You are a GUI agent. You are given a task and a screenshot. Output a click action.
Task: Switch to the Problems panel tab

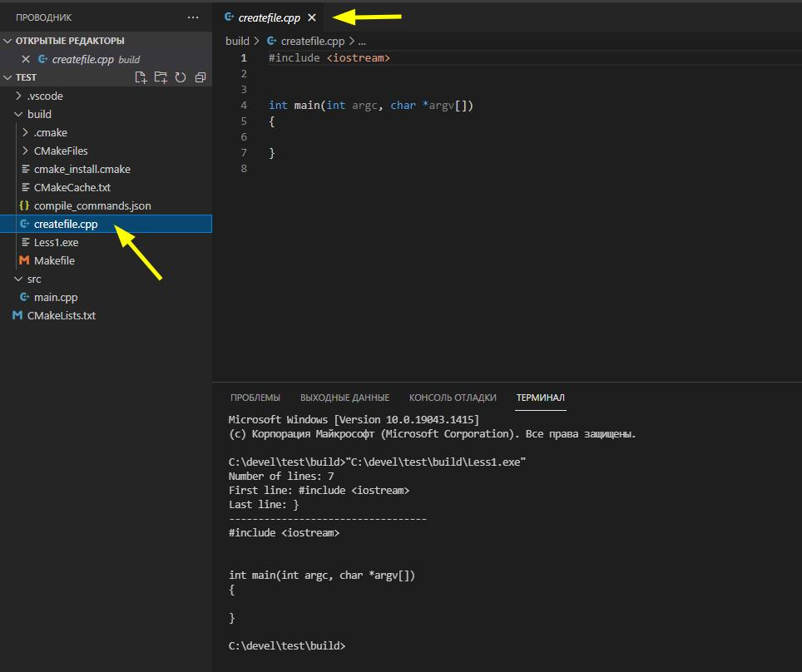[x=255, y=398]
